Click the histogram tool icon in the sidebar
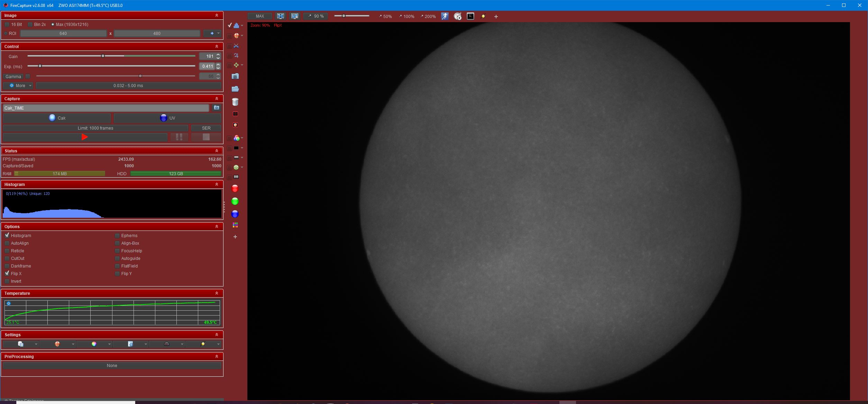 click(x=236, y=25)
